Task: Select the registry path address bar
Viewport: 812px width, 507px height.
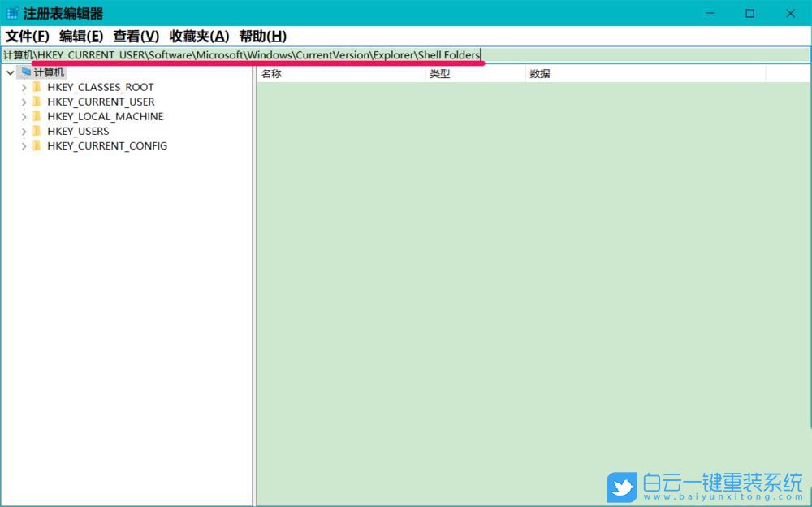Action: 406,54
